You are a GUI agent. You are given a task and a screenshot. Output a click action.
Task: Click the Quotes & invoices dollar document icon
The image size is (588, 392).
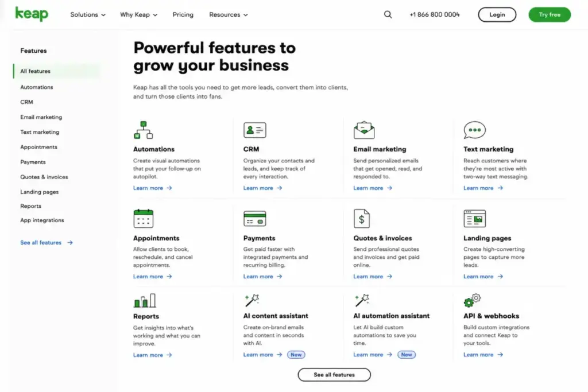362,219
